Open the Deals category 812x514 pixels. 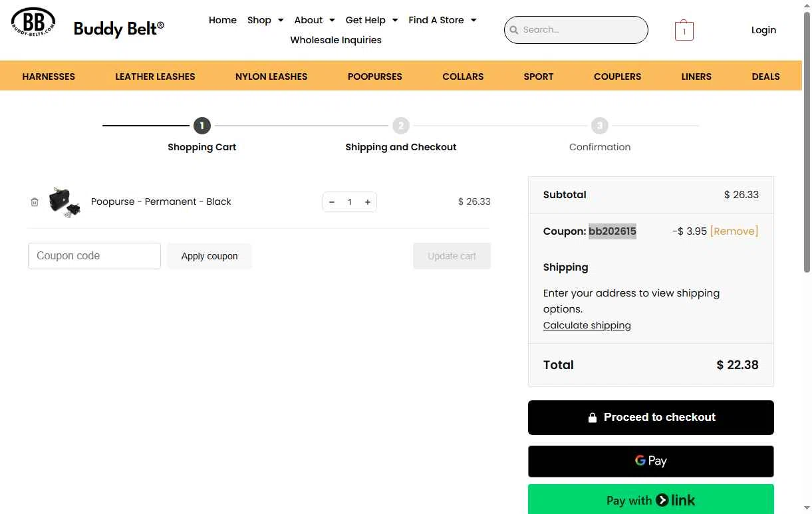(x=765, y=76)
